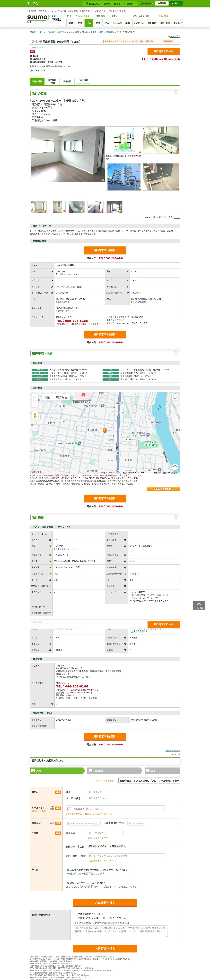210x980 pixels.
Task: Add listing via お気に入りに追加する
Action: [x=142, y=41]
